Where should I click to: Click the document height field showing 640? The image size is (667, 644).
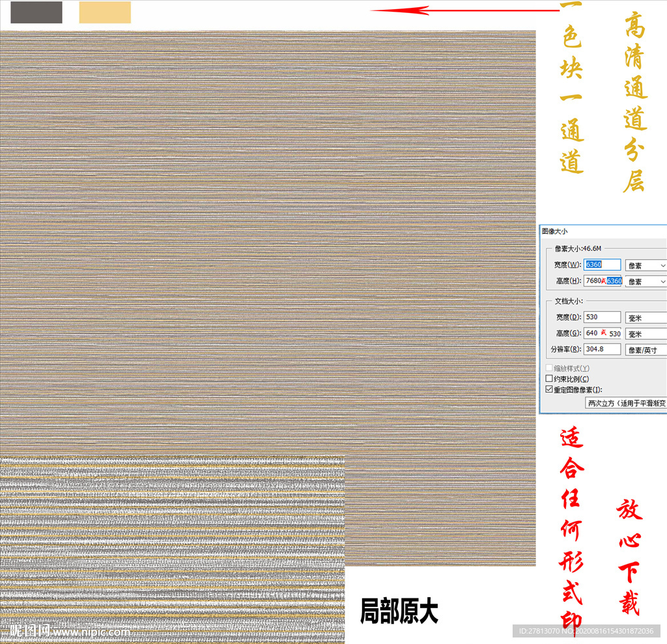coord(603,333)
